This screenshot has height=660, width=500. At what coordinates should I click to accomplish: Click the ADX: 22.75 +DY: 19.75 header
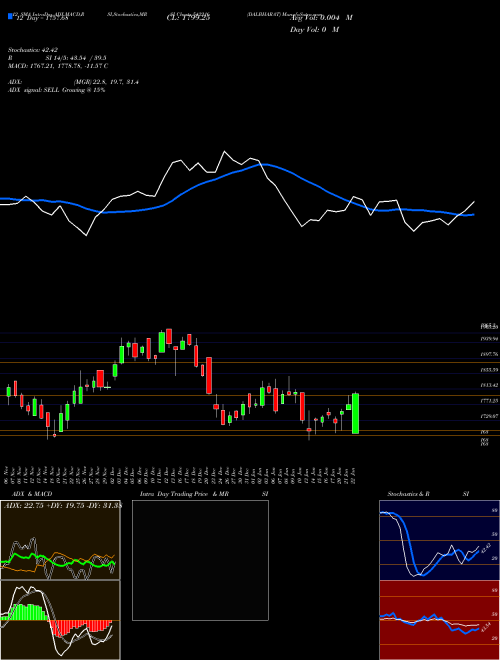(63, 506)
